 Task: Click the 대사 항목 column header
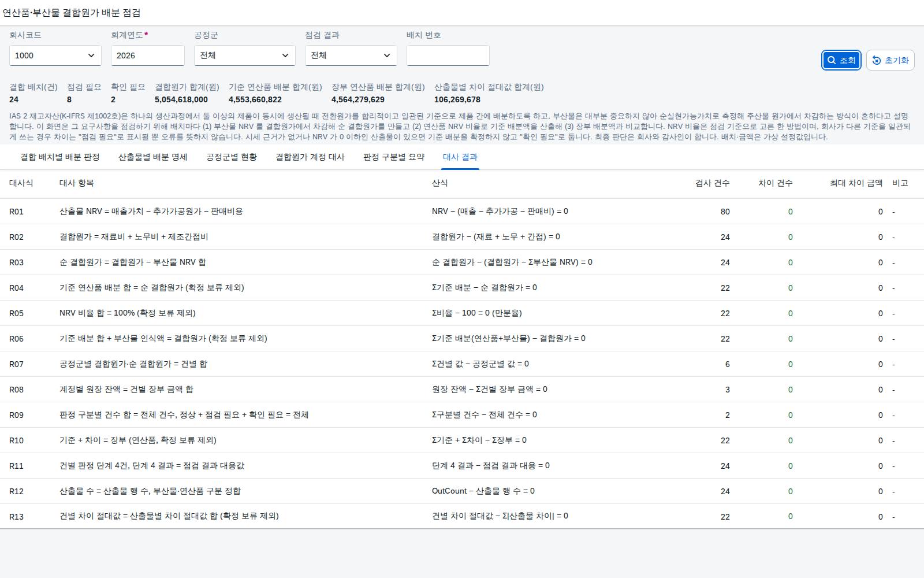(x=77, y=183)
